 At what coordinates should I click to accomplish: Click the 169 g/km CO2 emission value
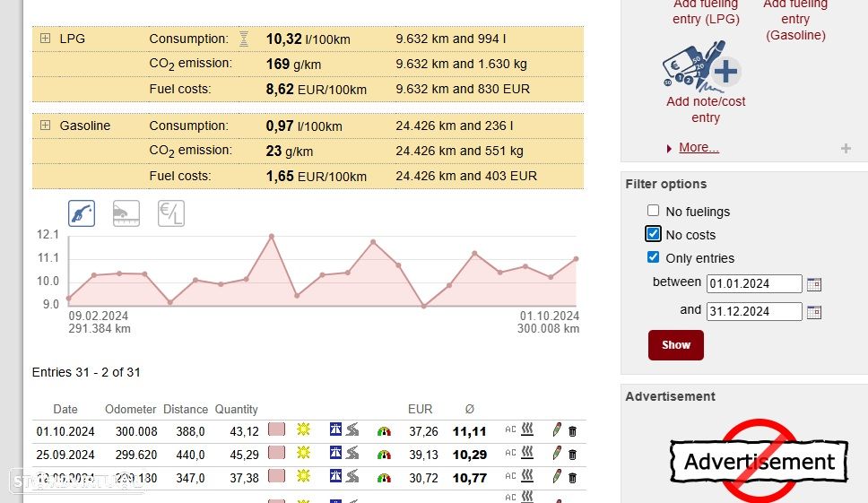[x=293, y=65]
